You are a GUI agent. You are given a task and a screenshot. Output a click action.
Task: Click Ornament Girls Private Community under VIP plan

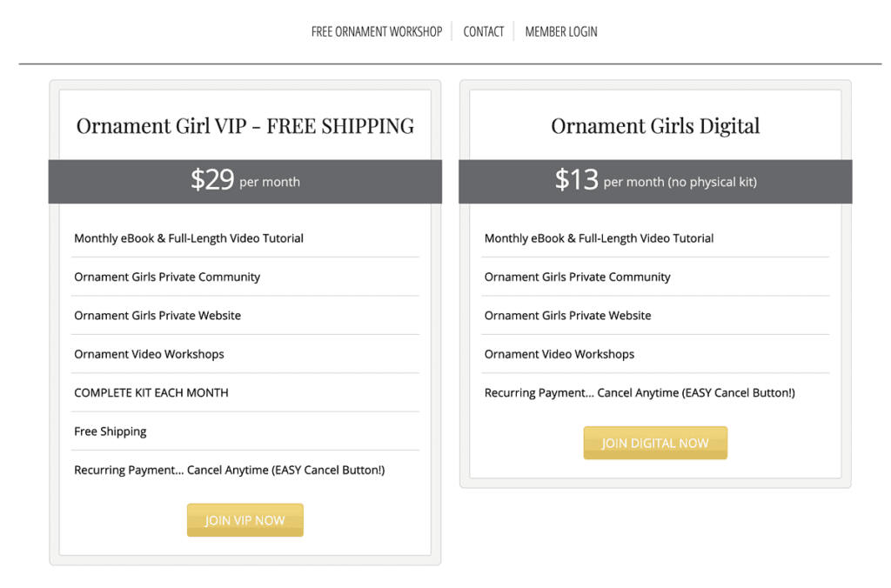pyautogui.click(x=166, y=277)
